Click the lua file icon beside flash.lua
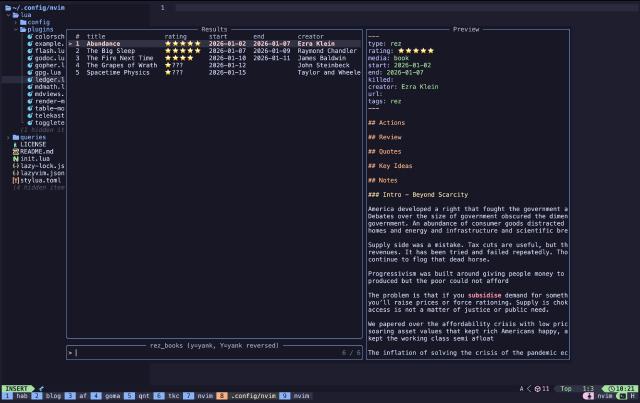 pos(31,51)
